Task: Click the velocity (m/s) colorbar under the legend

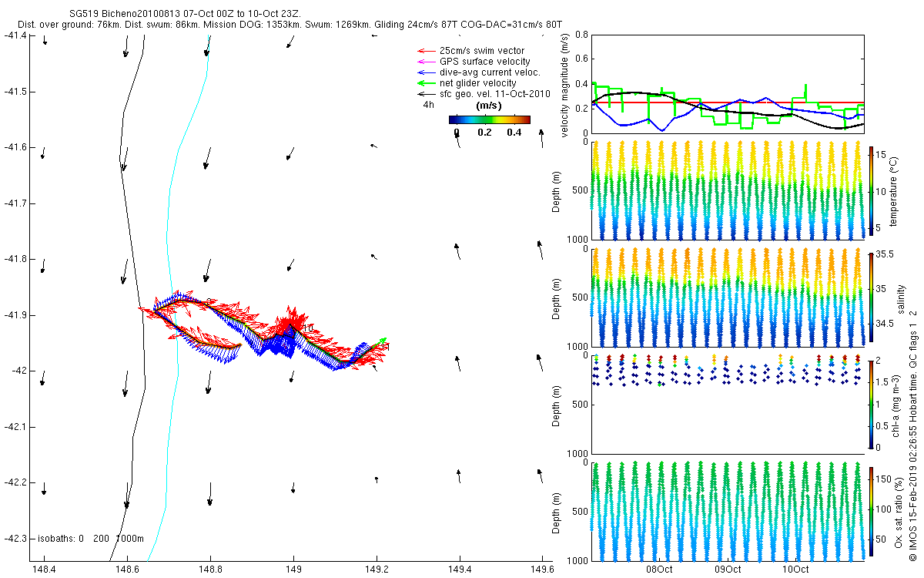Action: [x=490, y=119]
